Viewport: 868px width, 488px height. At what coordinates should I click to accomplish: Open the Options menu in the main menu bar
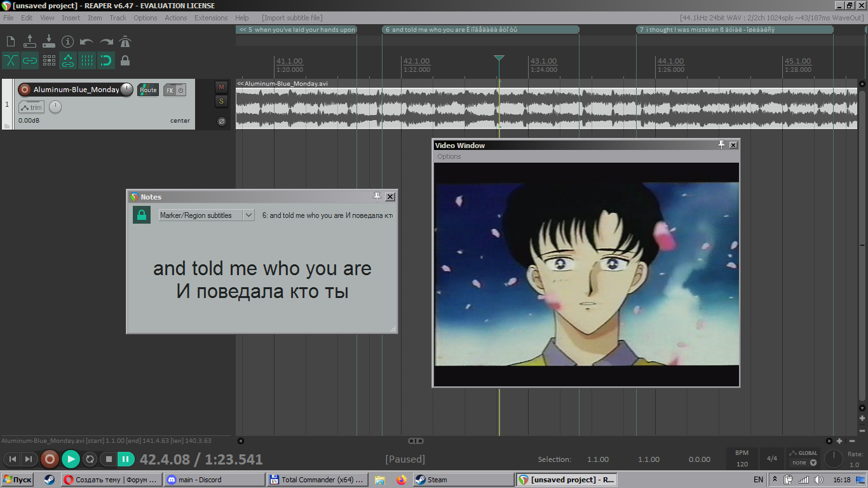[x=146, y=18]
